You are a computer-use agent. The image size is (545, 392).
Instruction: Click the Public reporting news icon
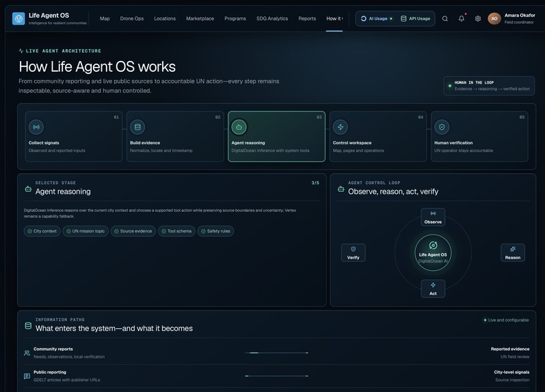click(27, 376)
